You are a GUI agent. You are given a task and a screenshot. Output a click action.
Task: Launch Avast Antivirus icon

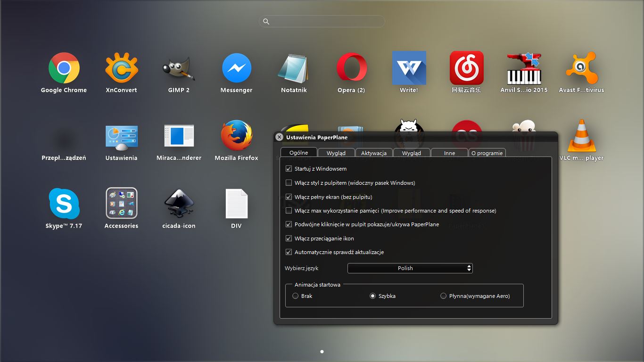(582, 68)
